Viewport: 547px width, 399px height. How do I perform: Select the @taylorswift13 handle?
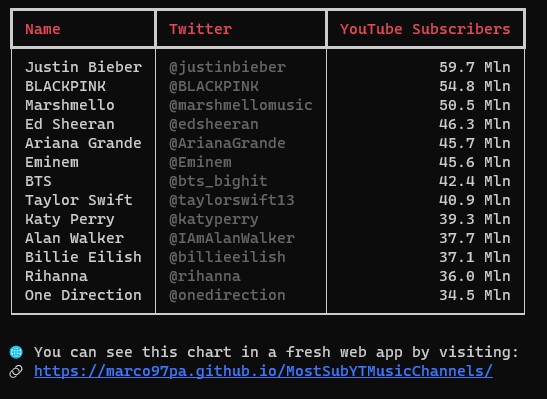[x=232, y=200]
